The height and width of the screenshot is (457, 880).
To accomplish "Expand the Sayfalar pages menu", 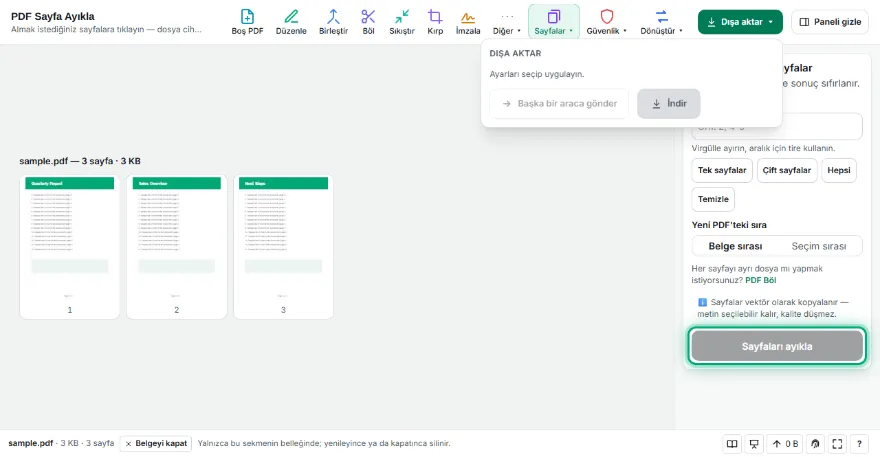I will pos(553,22).
